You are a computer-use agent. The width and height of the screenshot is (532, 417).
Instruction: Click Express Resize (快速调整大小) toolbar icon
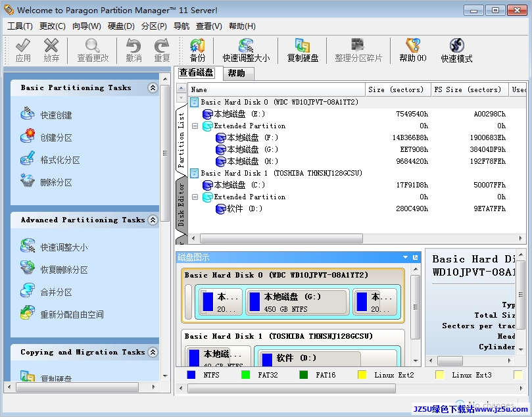pos(246,46)
